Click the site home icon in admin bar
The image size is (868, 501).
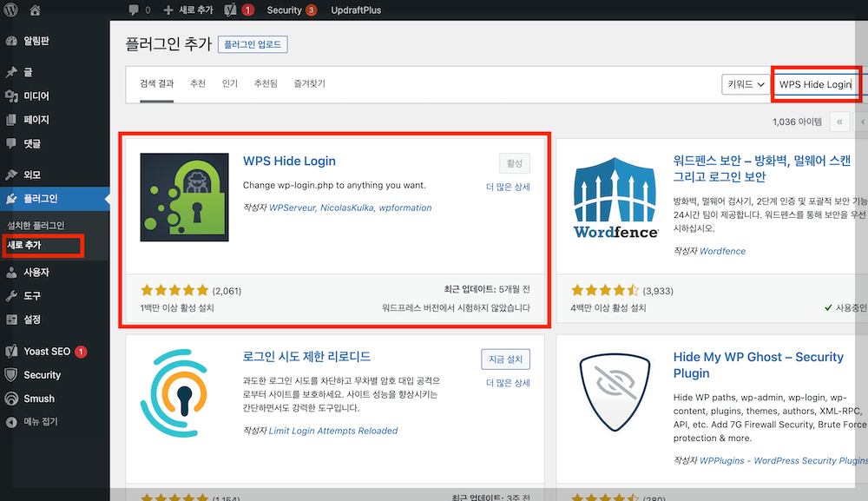coord(33,10)
